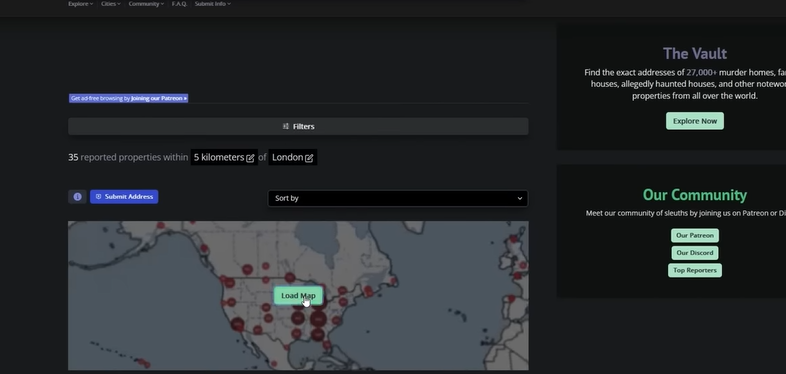Click the Load Map button

coord(298,296)
